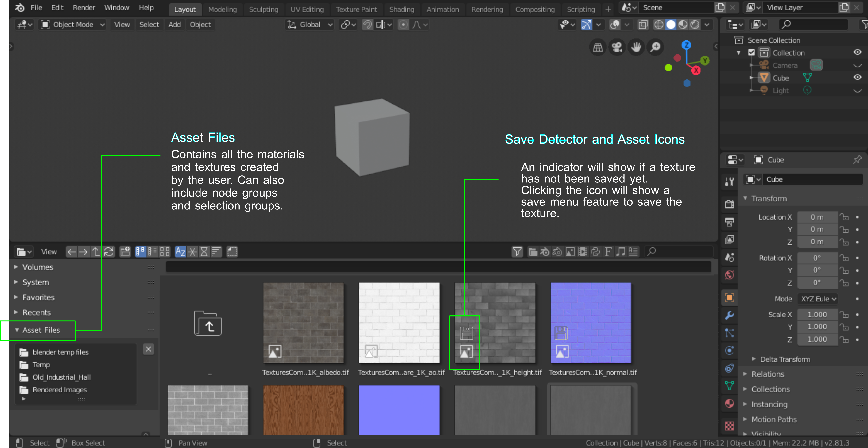Switch file browser to thumbnail display
Image resolution: width=868 pixels, height=448 pixels.
pyautogui.click(x=165, y=252)
